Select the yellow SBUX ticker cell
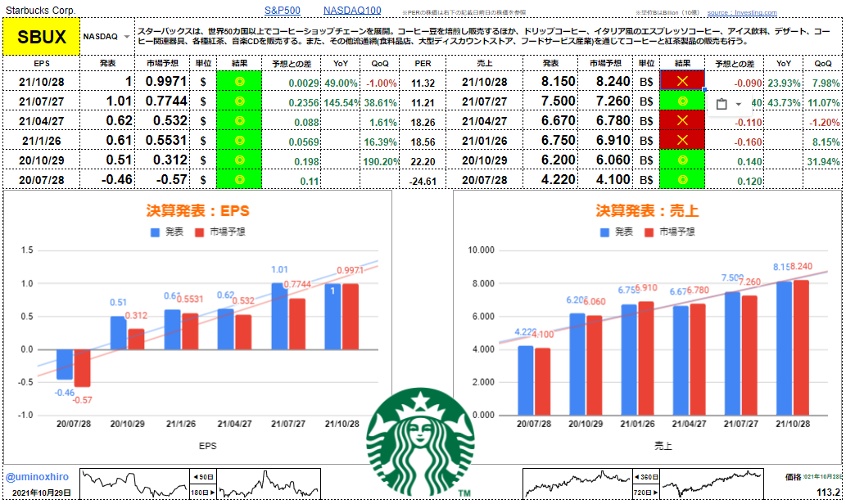 point(42,37)
